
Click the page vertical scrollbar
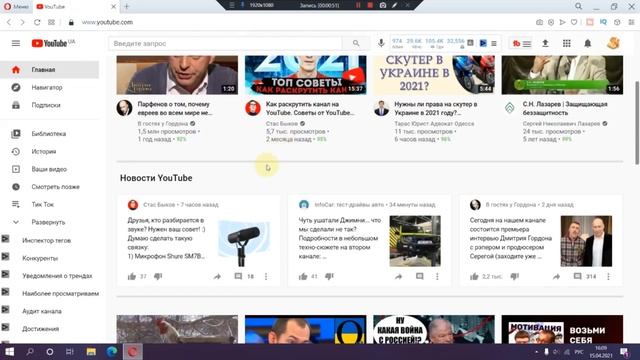click(x=637, y=122)
